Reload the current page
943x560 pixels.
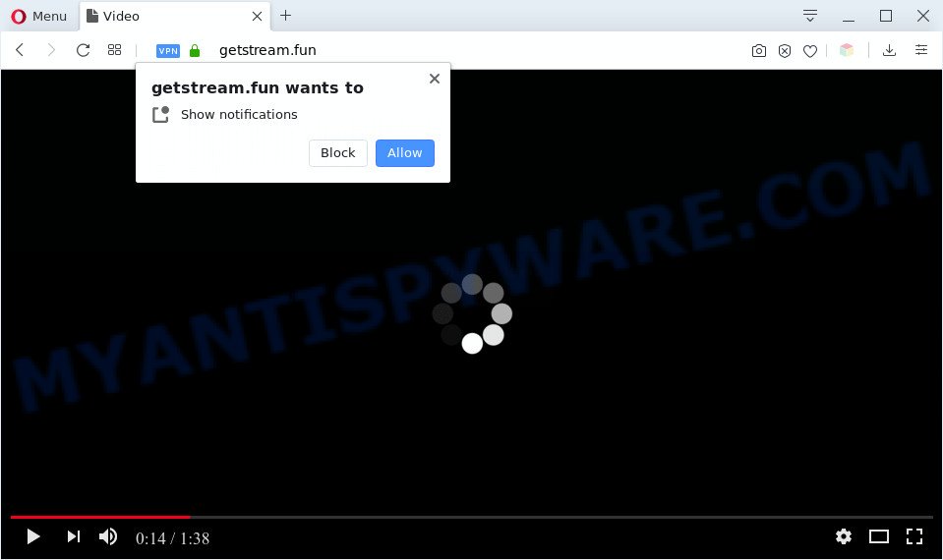83,50
